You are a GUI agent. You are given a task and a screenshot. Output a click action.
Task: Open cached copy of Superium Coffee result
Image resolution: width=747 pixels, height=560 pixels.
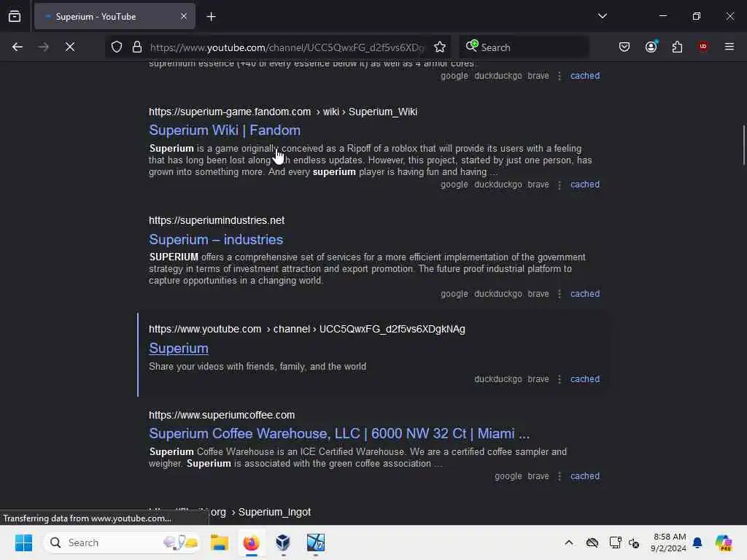[585, 476]
